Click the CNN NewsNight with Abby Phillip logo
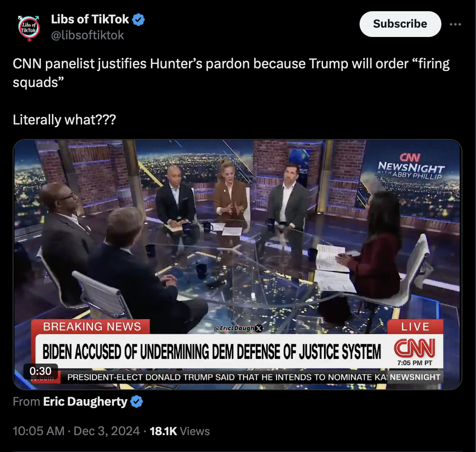 click(411, 167)
